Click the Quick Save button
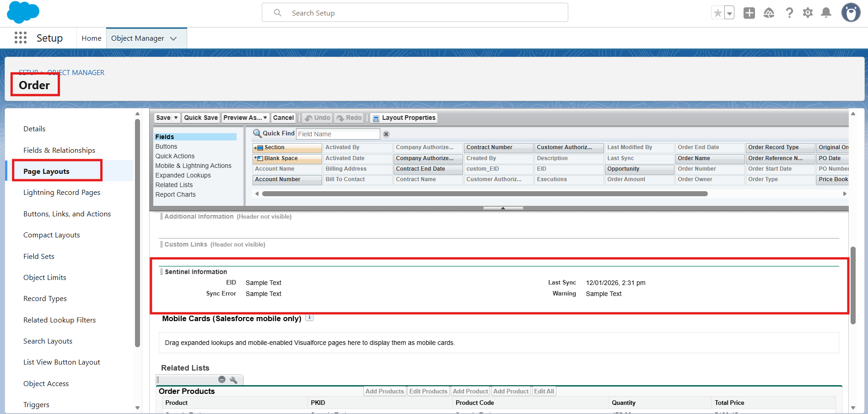Image resolution: width=868 pixels, height=414 pixels. (201, 118)
